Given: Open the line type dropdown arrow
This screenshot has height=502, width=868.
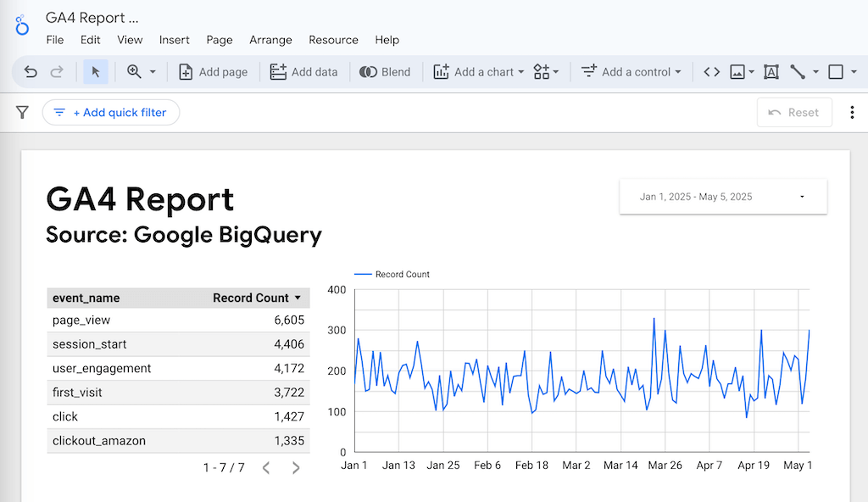Looking at the screenshot, I should pos(815,72).
